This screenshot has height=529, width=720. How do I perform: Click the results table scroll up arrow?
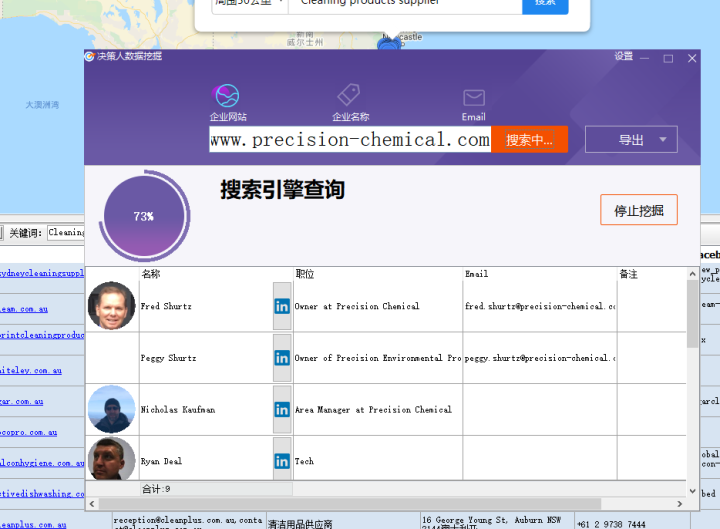pos(692,274)
